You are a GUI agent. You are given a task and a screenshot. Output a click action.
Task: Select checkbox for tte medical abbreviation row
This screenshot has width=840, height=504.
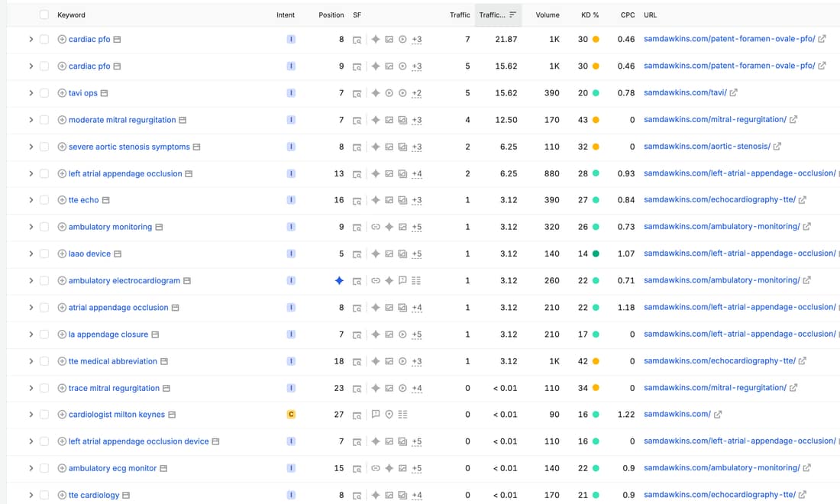[44, 361]
